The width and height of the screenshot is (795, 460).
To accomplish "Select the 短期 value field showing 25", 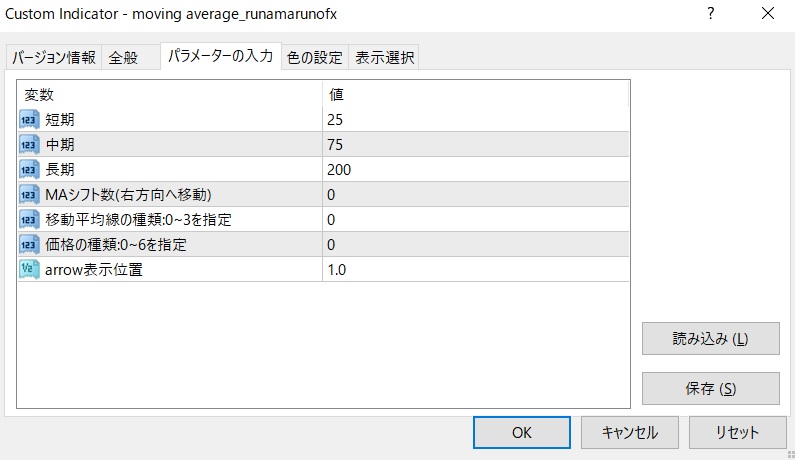I will click(x=475, y=119).
